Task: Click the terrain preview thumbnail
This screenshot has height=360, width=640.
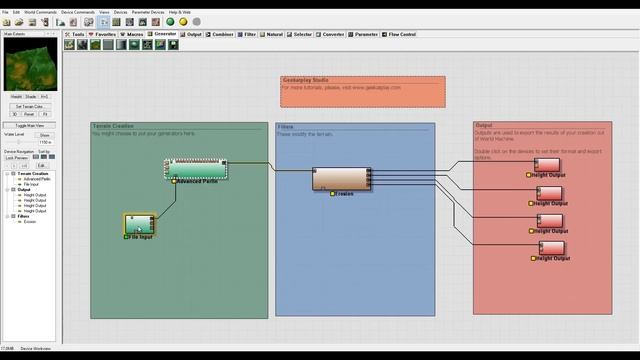Action: click(x=30, y=64)
